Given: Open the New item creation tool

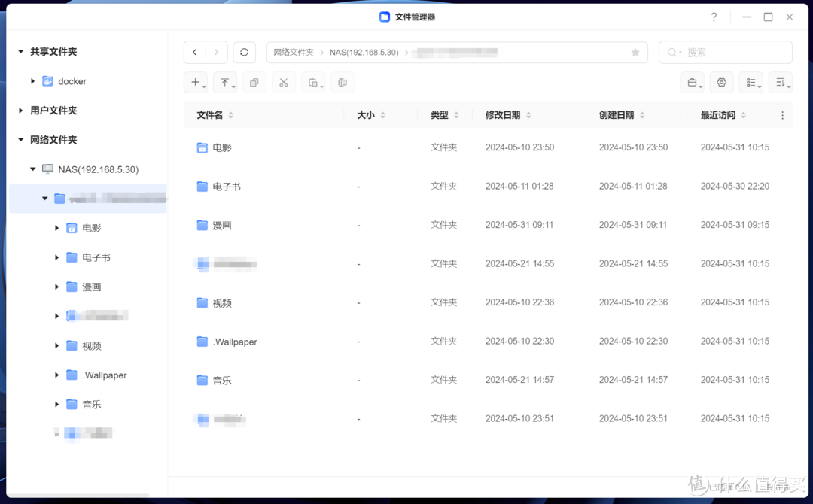Looking at the screenshot, I should tap(195, 82).
